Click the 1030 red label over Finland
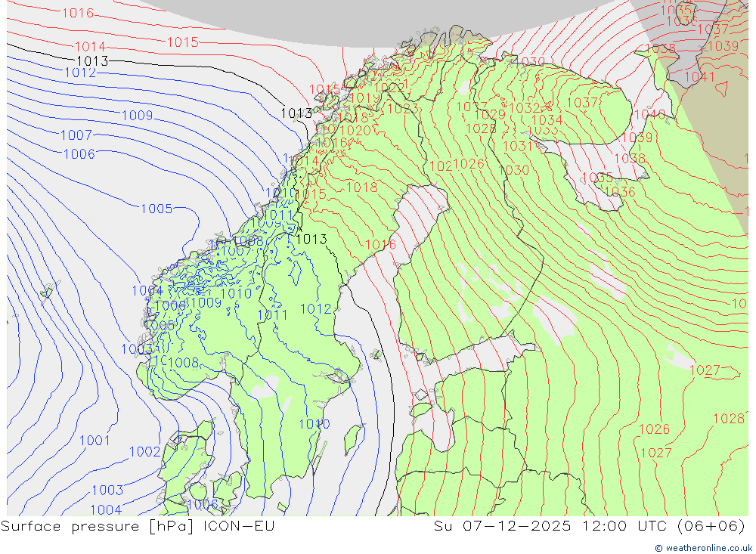 point(513,170)
